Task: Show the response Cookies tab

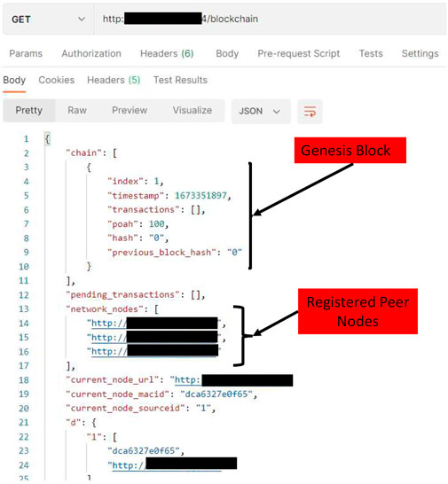Action: pos(57,80)
